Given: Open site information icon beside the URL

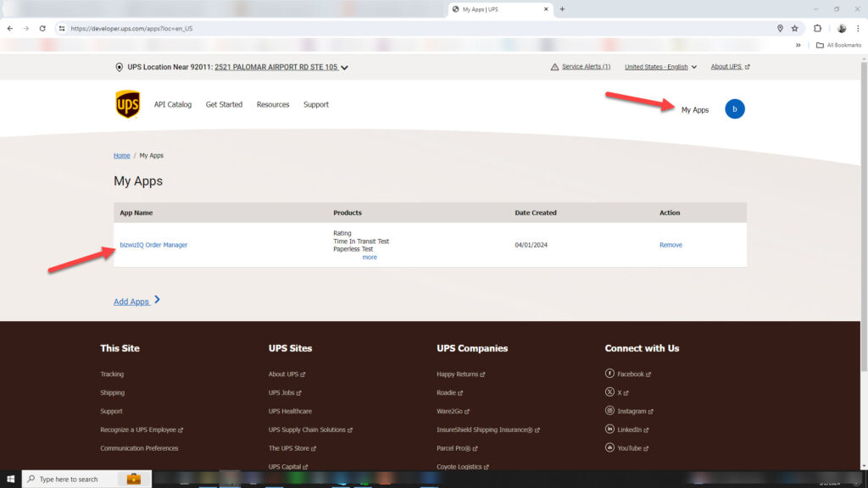Looking at the screenshot, I should 62,28.
